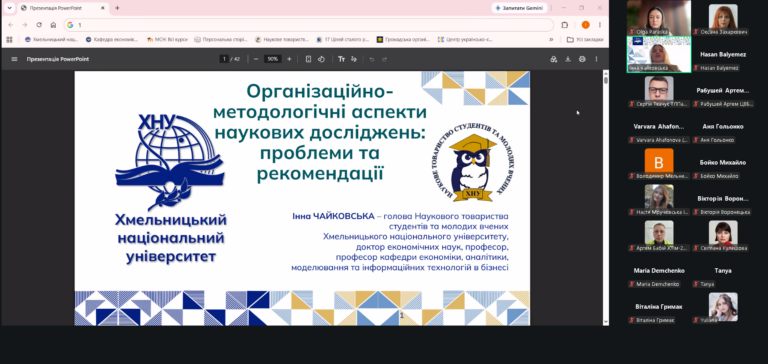Open the Громадська органі... bookmark
This screenshot has height=364, width=768.
pos(403,40)
